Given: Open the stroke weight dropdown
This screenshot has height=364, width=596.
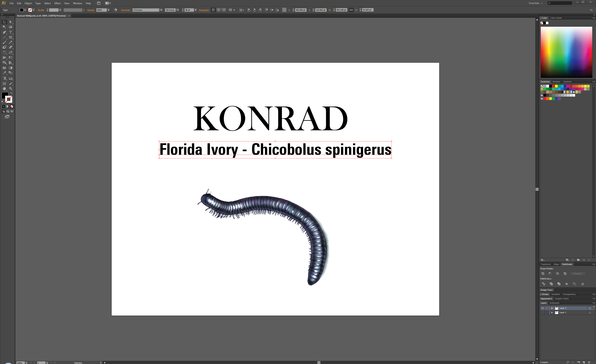Looking at the screenshot, I should (x=60, y=10).
